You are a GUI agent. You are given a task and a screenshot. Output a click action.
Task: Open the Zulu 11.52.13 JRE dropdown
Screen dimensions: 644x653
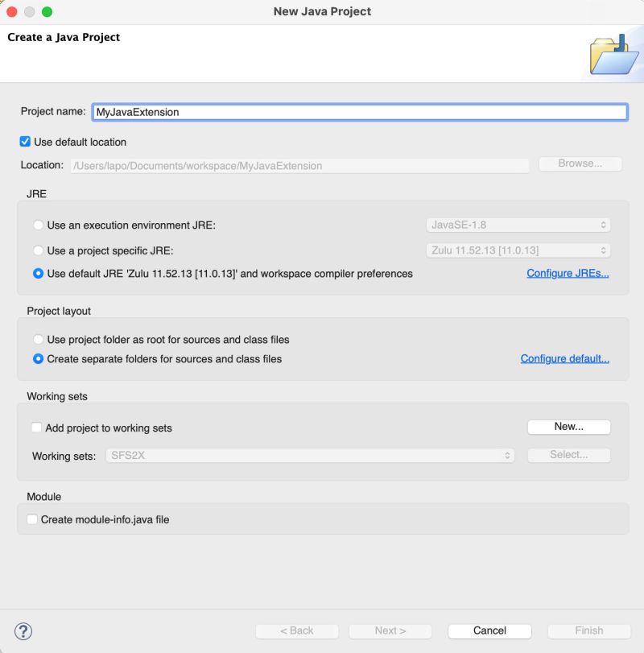coord(515,250)
